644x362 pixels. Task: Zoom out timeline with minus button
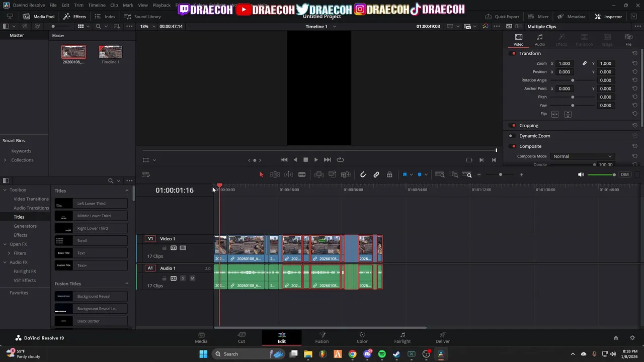click(479, 174)
